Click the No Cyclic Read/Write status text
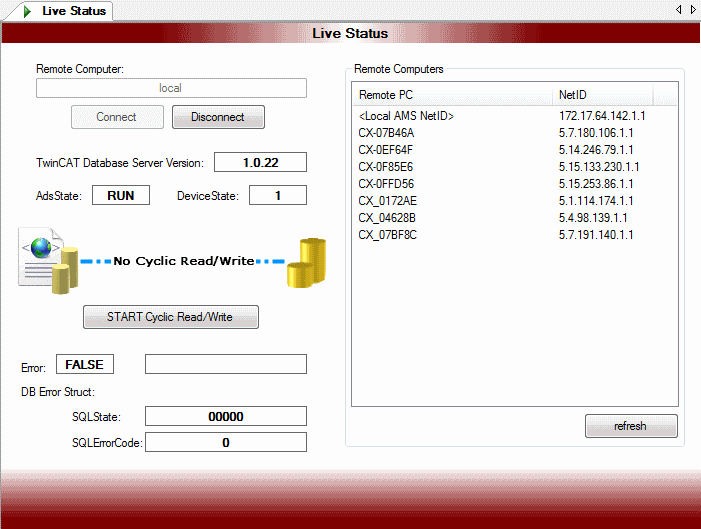This screenshot has height=529, width=701. click(184, 261)
